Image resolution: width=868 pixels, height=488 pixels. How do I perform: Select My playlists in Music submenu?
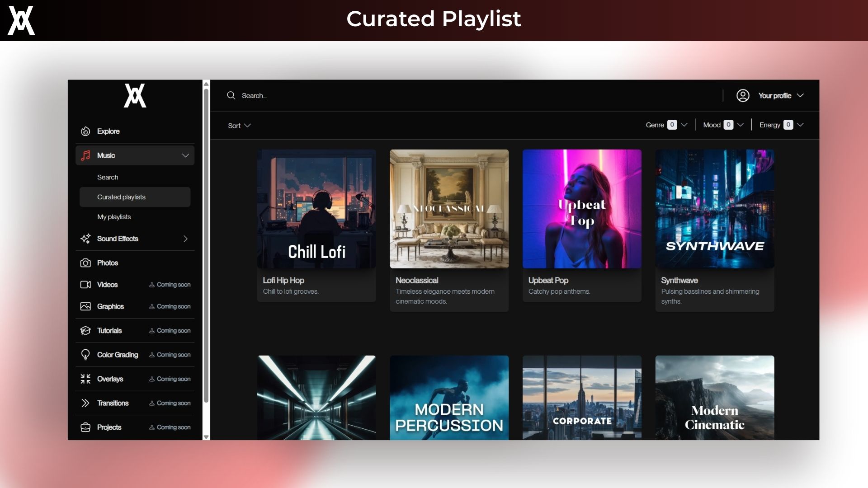point(114,217)
